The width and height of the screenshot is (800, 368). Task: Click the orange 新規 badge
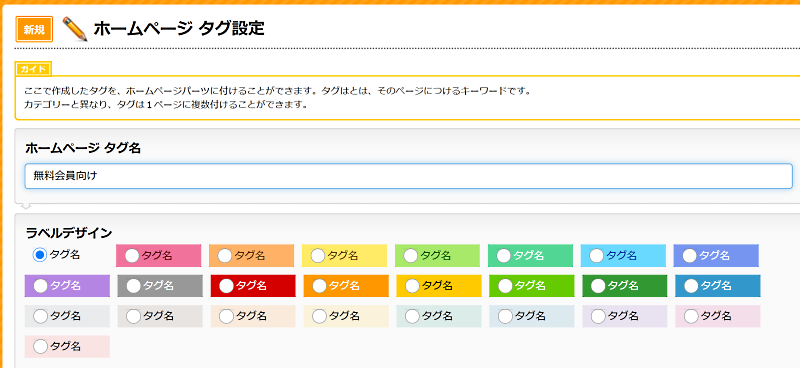[x=34, y=29]
